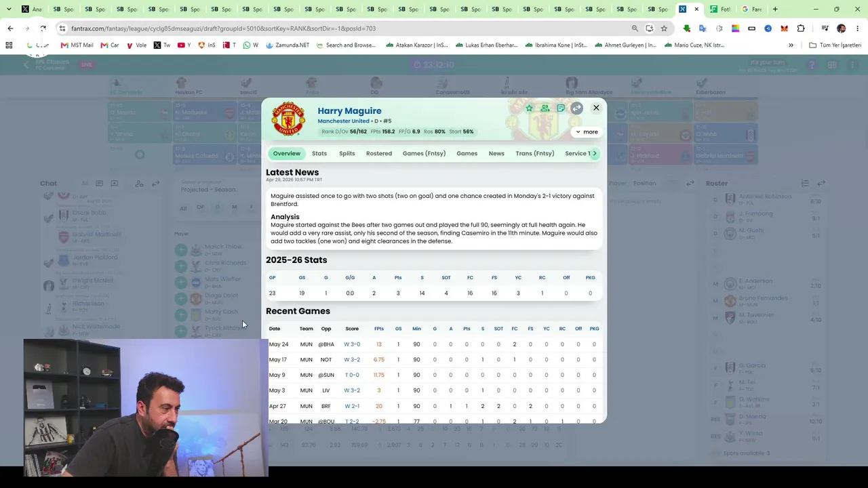Viewport: 868px width, 488px height.
Task: Show hidden bookmarks with double chevron
Action: (791, 45)
